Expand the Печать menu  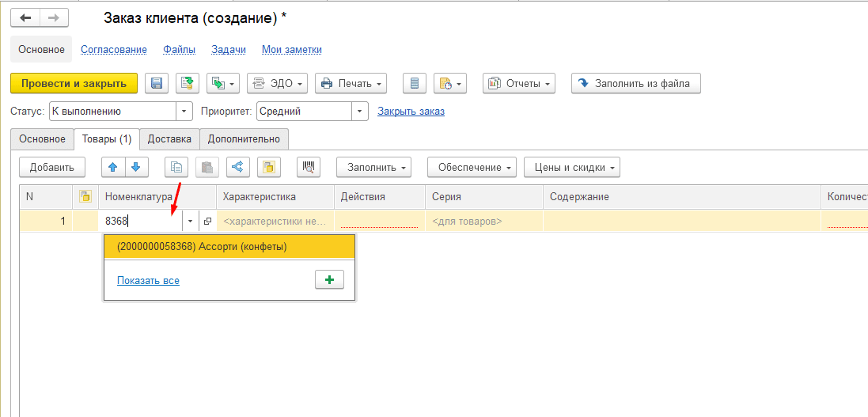click(x=351, y=83)
